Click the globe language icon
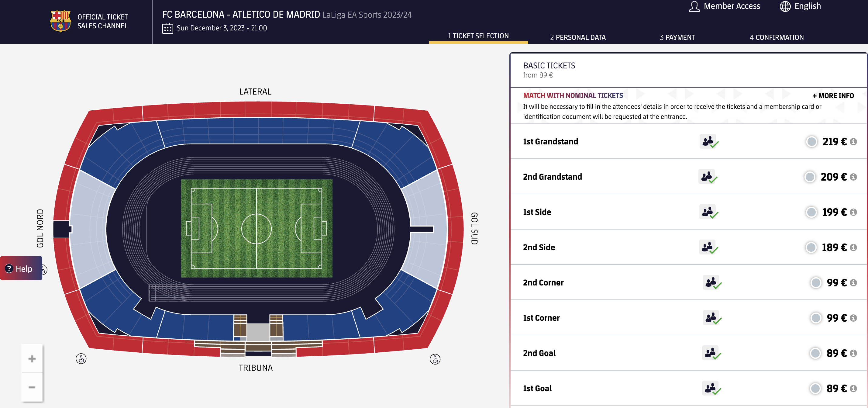The height and width of the screenshot is (408, 868). [x=785, y=6]
